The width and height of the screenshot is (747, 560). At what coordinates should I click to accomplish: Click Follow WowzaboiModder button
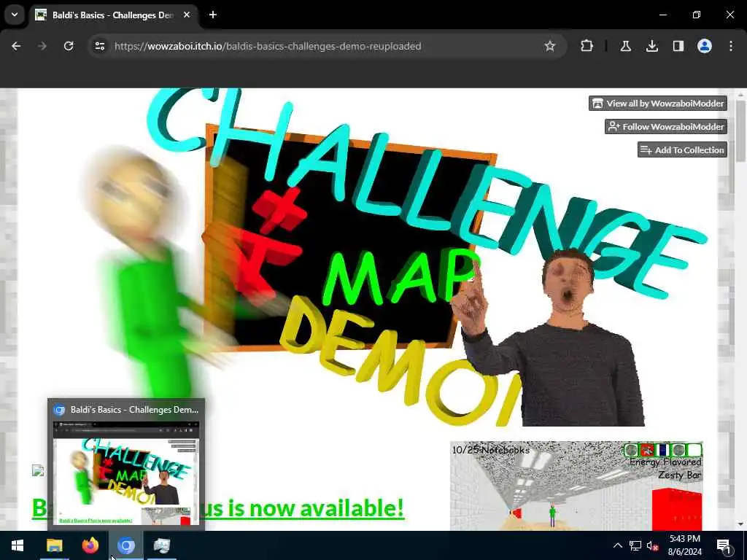coord(666,127)
